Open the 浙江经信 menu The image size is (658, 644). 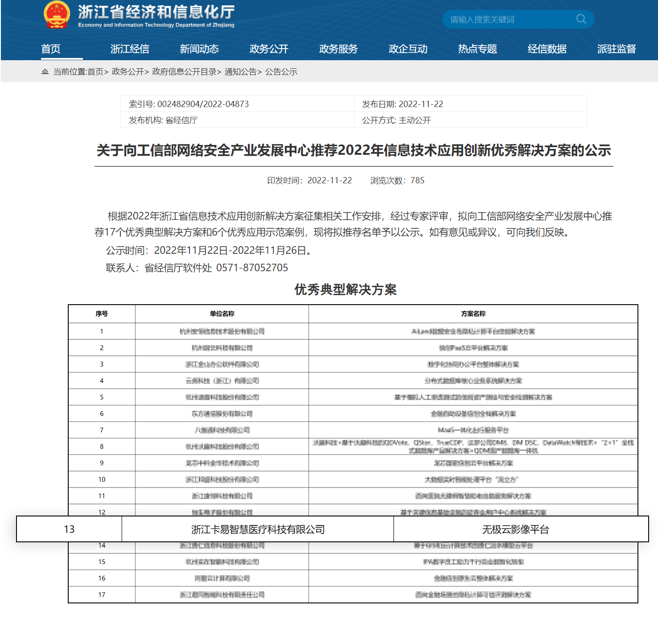[x=130, y=49]
